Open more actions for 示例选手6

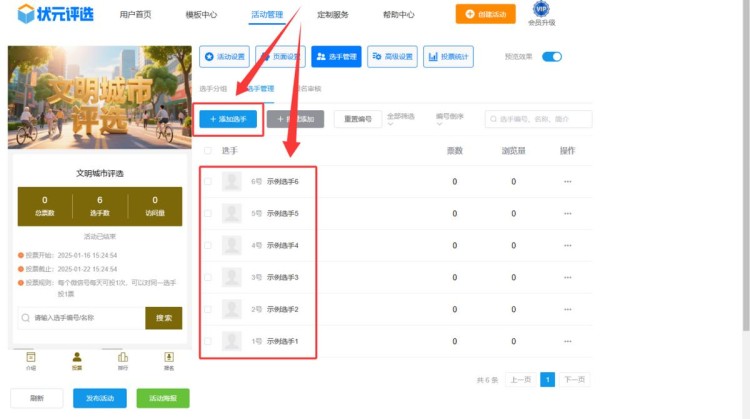(x=567, y=182)
